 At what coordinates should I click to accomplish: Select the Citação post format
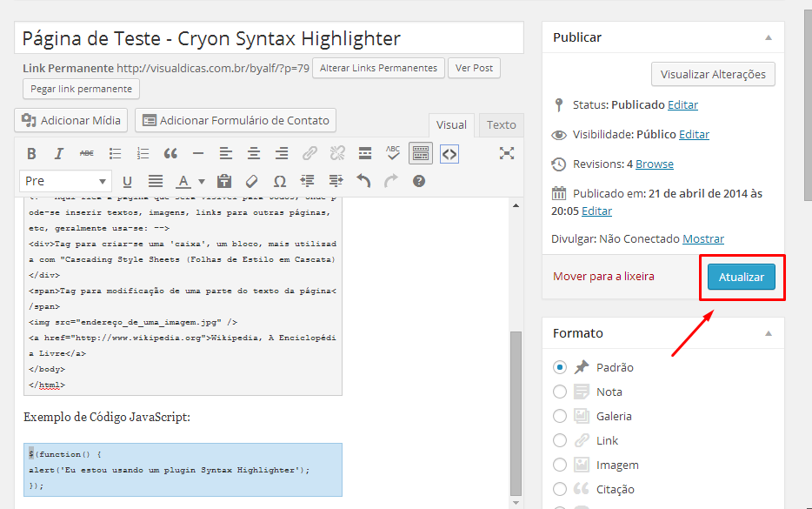point(560,489)
